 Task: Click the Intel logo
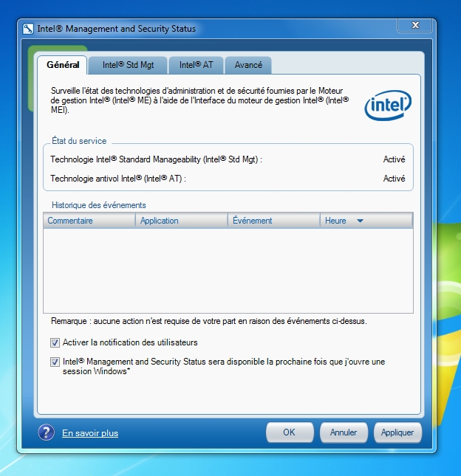click(x=388, y=105)
